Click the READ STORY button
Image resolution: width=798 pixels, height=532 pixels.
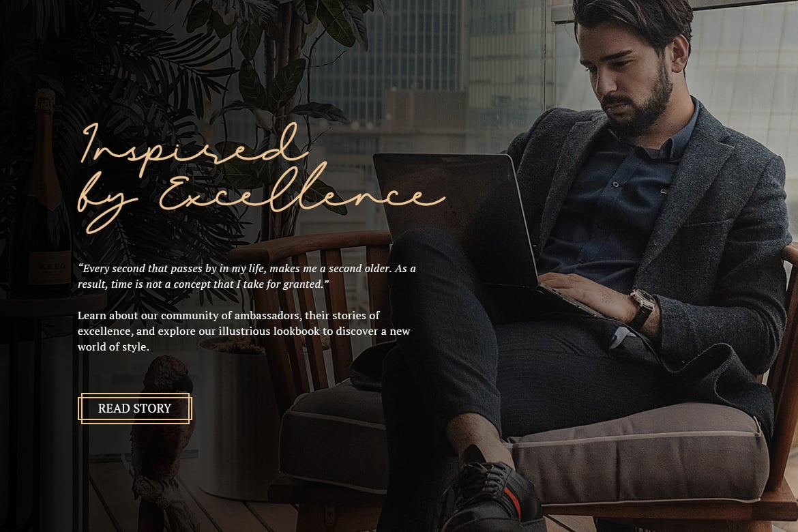click(x=135, y=409)
